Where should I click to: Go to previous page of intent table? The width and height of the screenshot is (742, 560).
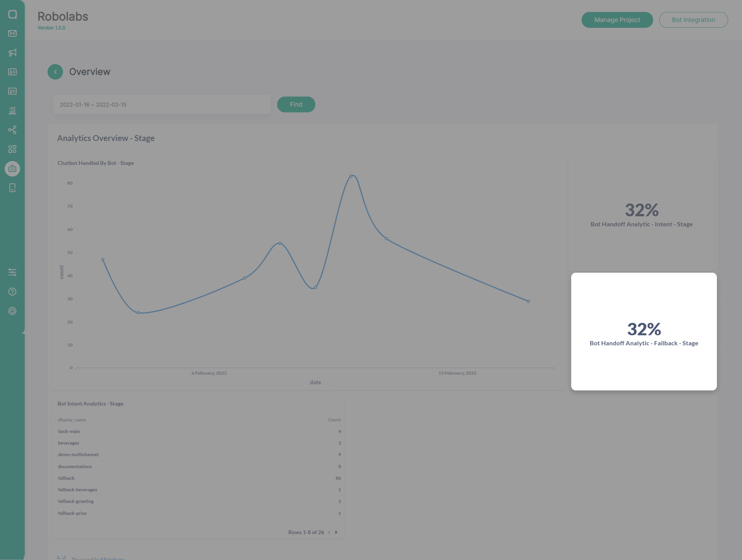tap(329, 532)
